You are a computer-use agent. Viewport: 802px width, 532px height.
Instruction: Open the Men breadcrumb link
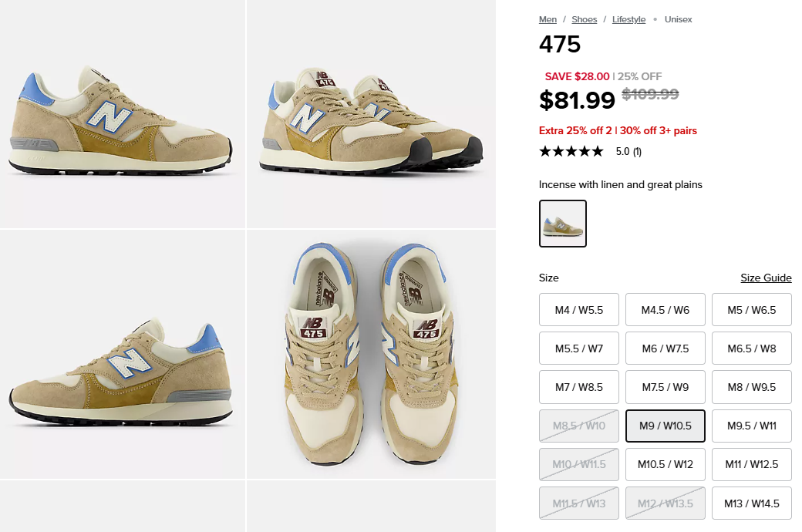point(548,19)
